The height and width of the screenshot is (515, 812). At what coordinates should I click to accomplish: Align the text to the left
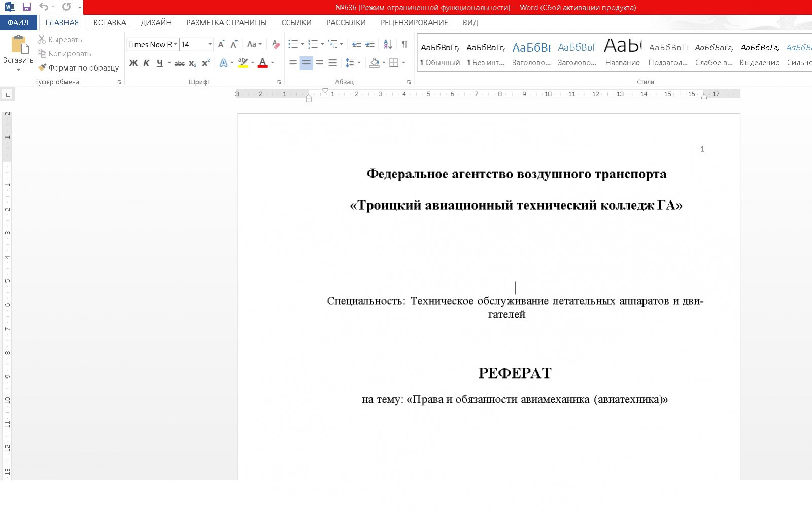[293, 63]
